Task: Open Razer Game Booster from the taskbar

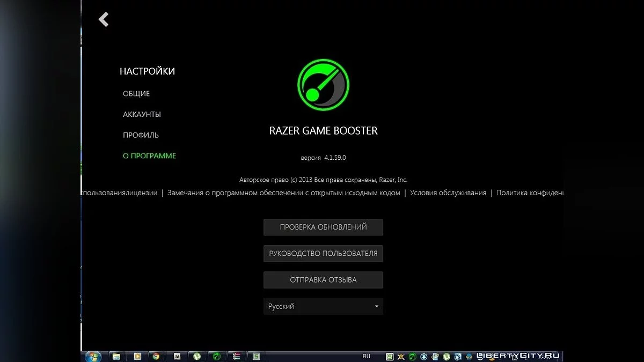Action: coord(216,356)
